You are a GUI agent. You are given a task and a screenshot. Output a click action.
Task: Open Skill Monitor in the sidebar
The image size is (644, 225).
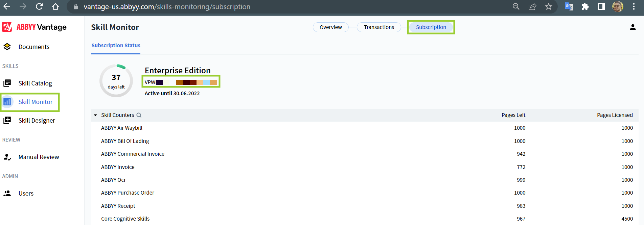point(36,102)
